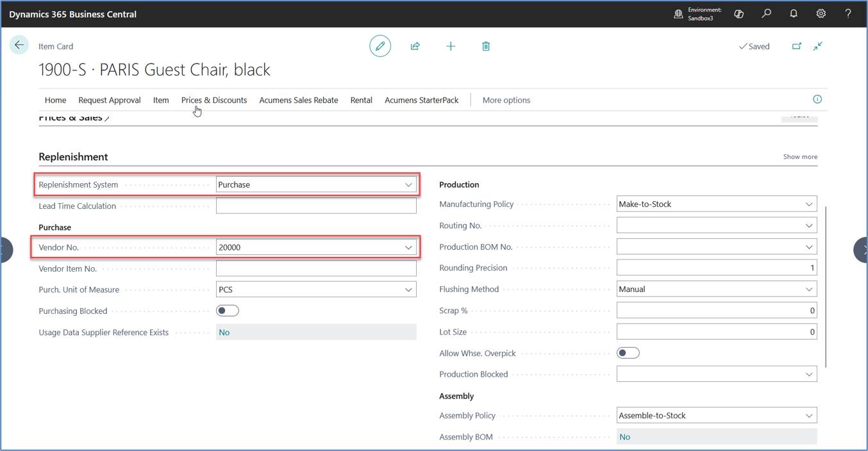Open Vendor No. dropdown
Screen dimensions: 868x451
[x=408, y=247]
